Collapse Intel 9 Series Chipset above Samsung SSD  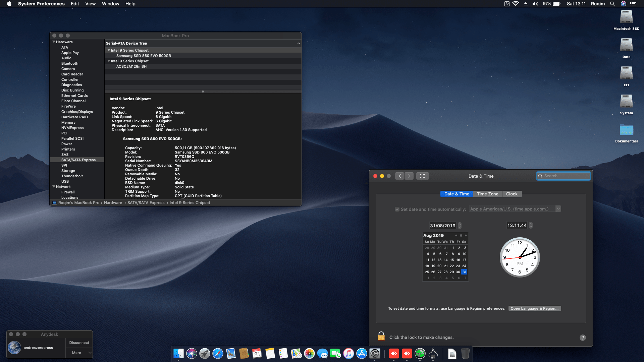click(109, 50)
